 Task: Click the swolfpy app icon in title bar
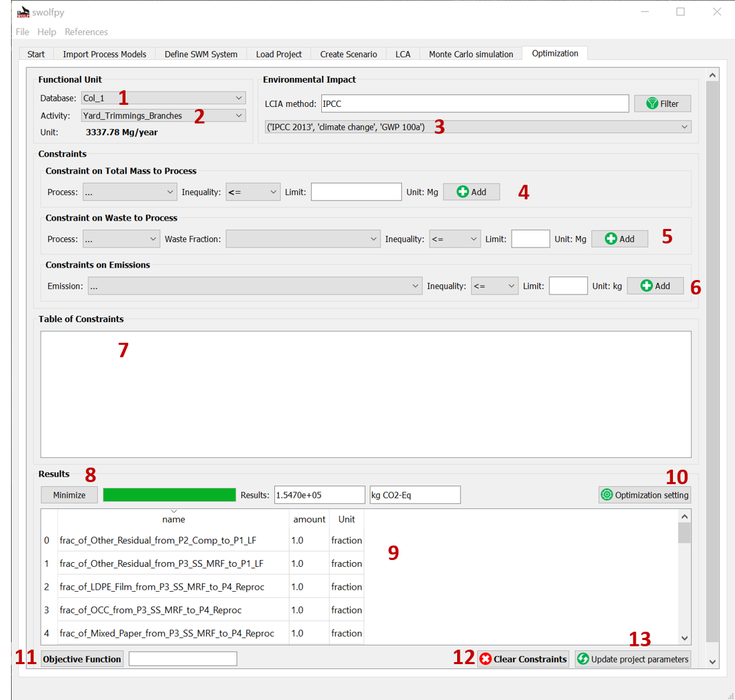tap(23, 12)
